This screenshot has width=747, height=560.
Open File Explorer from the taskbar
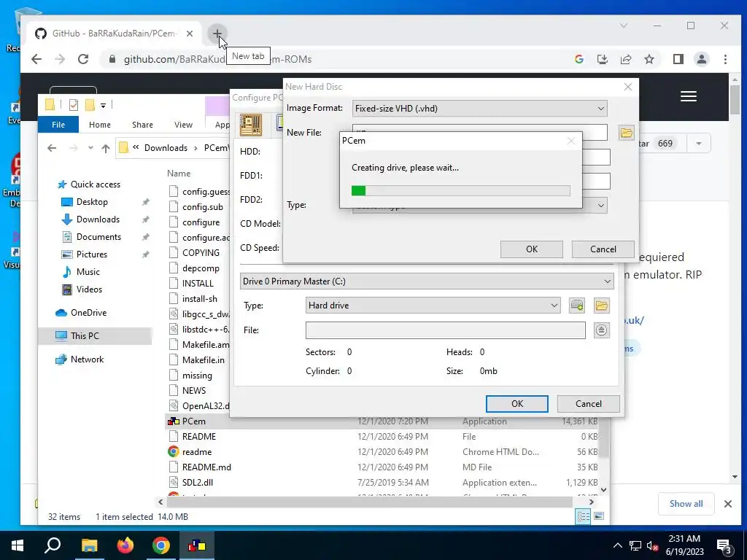[89, 545]
